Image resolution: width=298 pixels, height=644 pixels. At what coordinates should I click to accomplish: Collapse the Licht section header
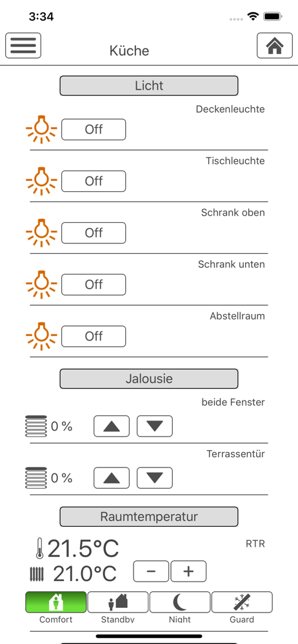[149, 86]
